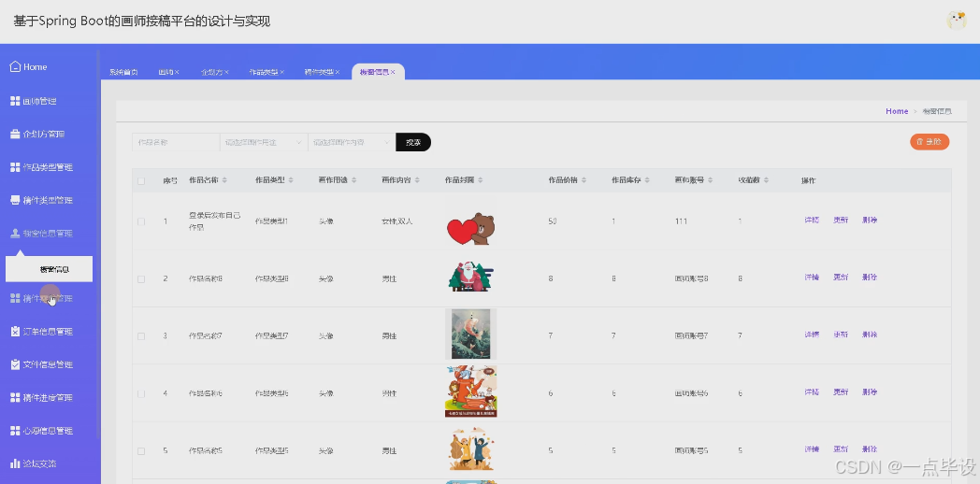The height and width of the screenshot is (484, 980).
Task: Open the Home item in the sidebar
Action: (29, 67)
